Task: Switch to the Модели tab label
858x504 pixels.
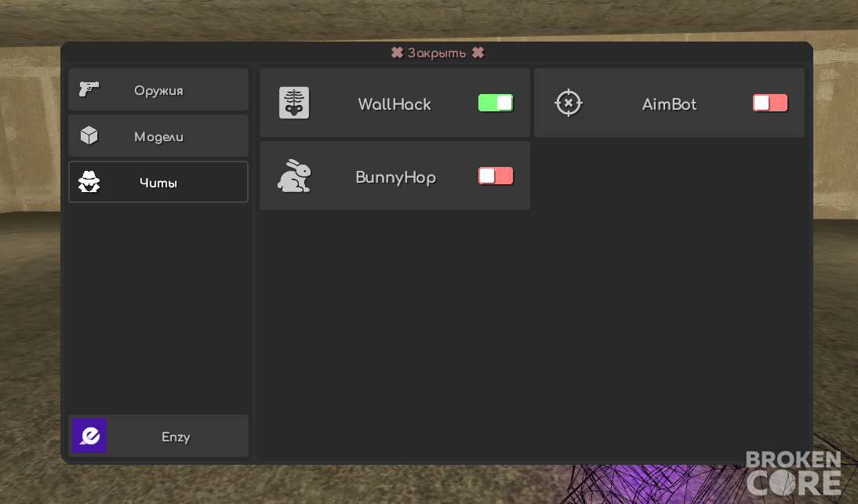Action: pos(158,136)
